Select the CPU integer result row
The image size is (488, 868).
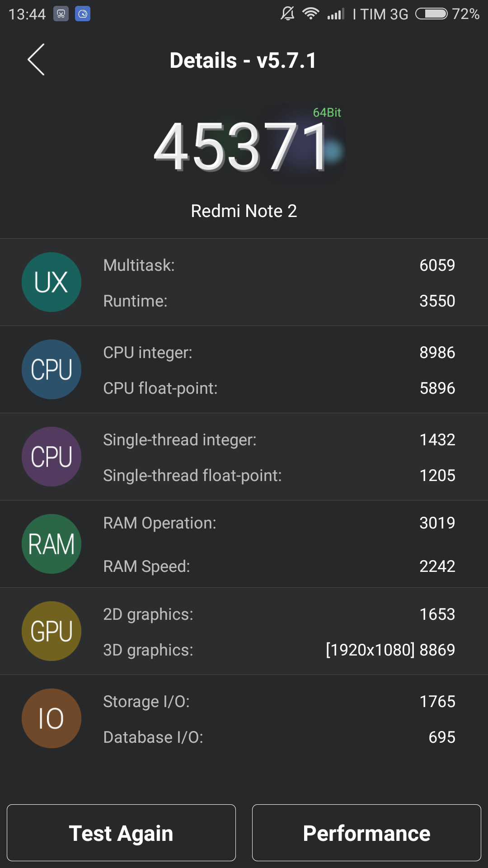tap(279, 353)
